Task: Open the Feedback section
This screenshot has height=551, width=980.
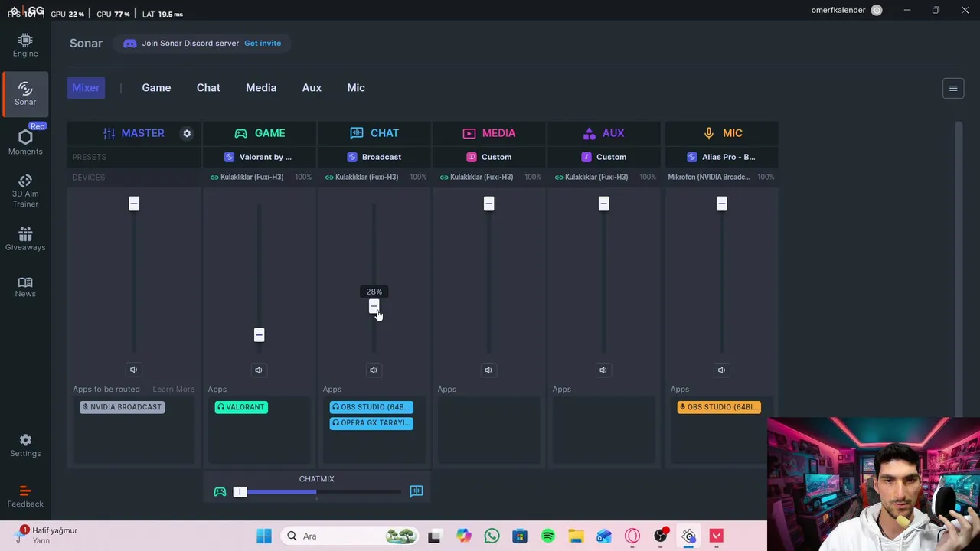Action: point(25,496)
